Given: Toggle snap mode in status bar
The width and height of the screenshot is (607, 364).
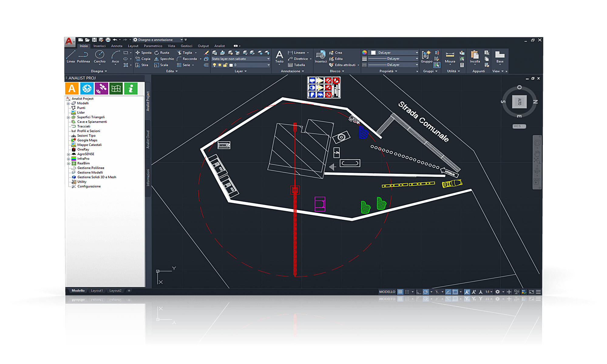Looking at the screenshot, I should coord(407,292).
